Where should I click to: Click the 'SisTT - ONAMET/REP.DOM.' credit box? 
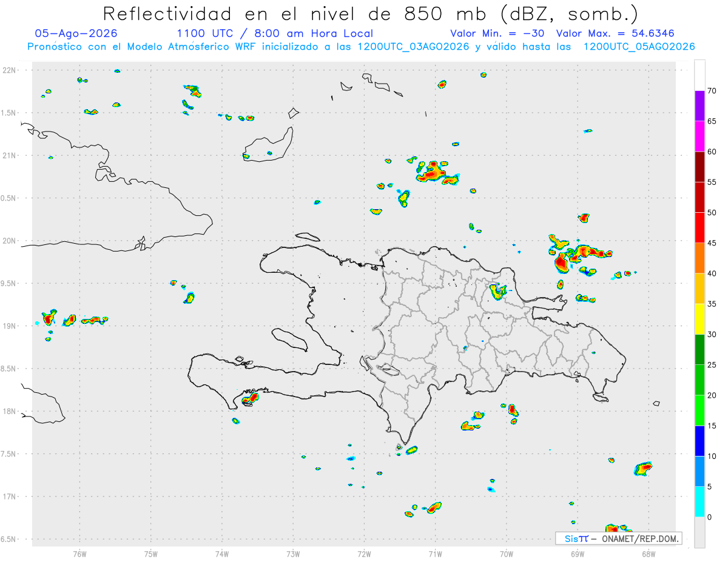(618, 538)
